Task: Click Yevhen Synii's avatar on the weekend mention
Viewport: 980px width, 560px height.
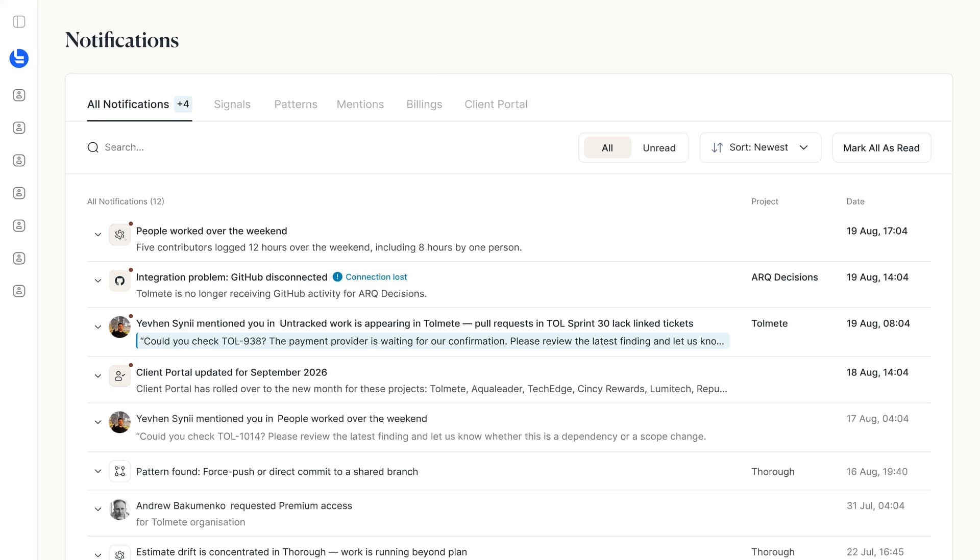Action: tap(120, 422)
